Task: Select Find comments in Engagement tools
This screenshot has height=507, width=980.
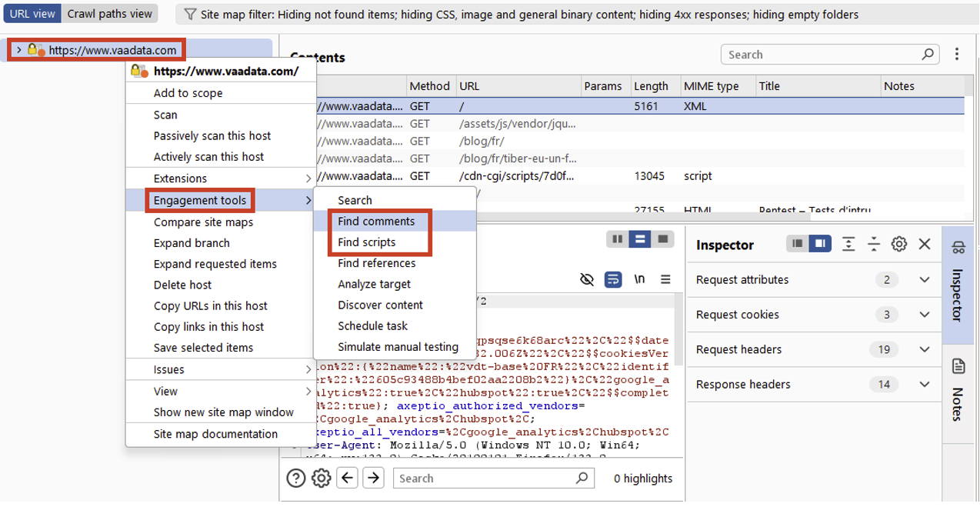Action: tap(376, 221)
